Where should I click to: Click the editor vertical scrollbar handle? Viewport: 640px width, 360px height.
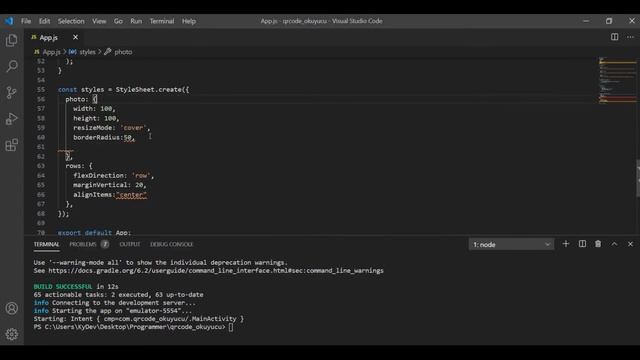[x=638, y=178]
